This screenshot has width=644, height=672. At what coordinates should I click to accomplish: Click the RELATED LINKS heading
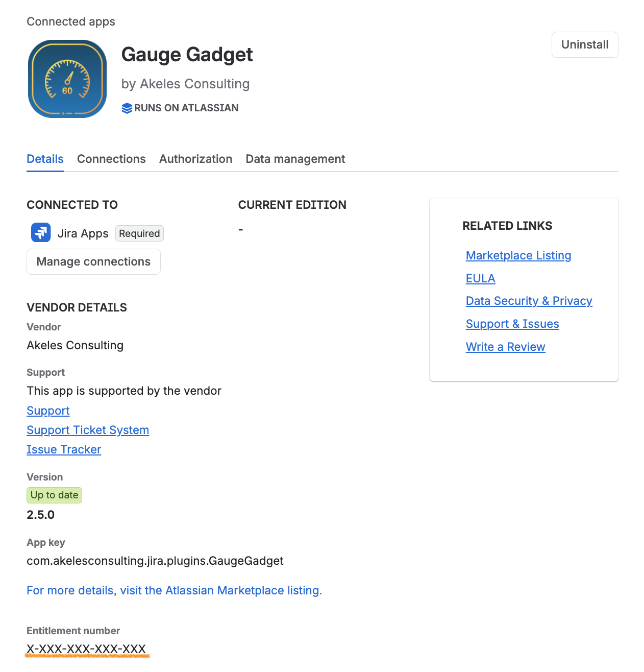[x=507, y=226]
